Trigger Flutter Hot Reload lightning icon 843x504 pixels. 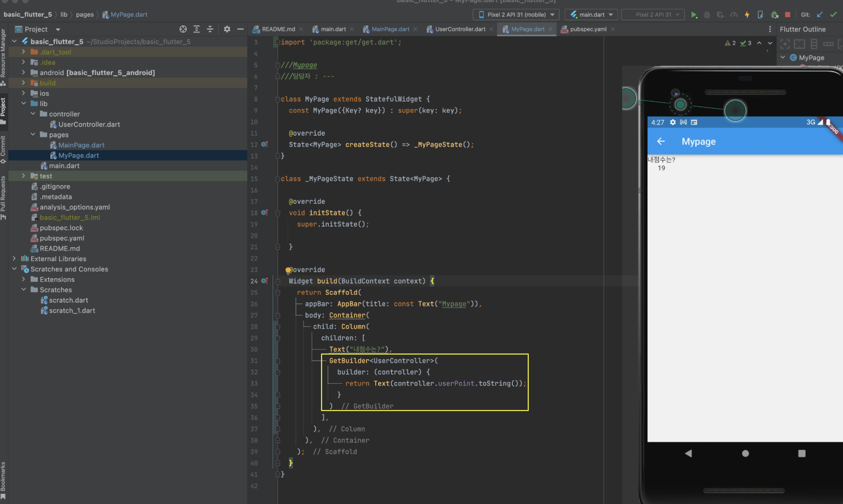[x=747, y=15]
